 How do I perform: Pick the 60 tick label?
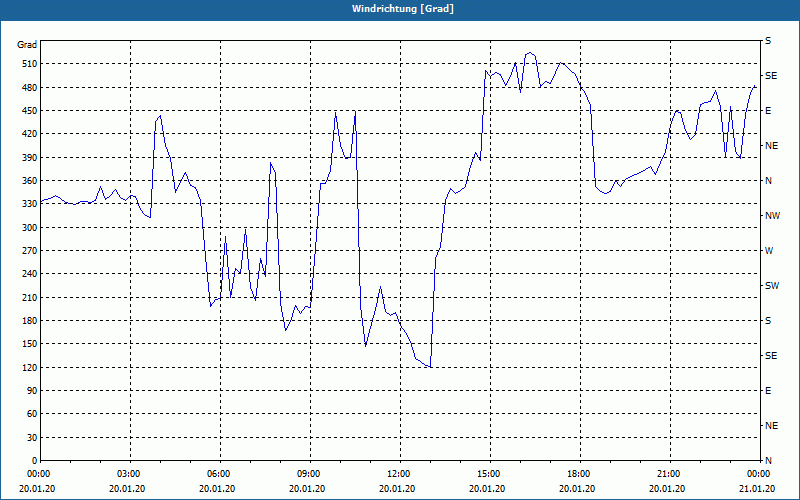click(x=31, y=414)
